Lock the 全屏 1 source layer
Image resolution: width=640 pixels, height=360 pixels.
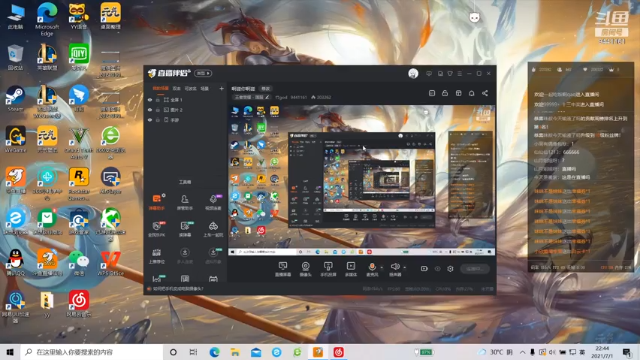coord(158,100)
